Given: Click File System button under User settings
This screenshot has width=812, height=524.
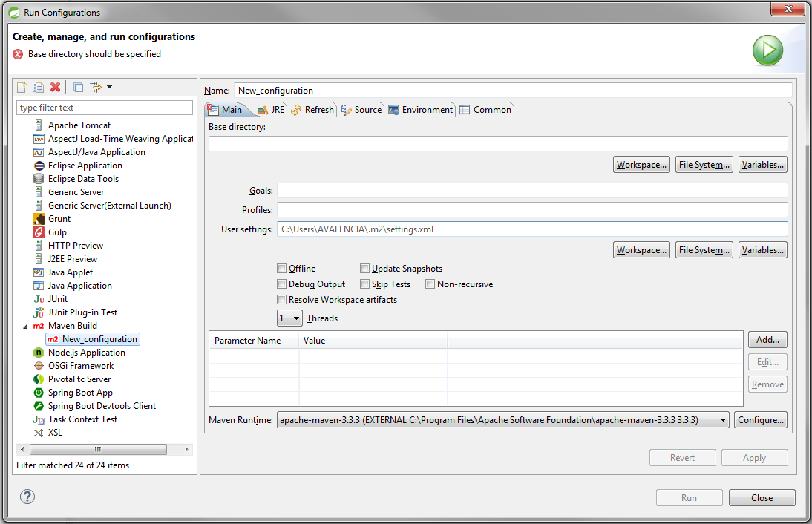Looking at the screenshot, I should click(704, 250).
